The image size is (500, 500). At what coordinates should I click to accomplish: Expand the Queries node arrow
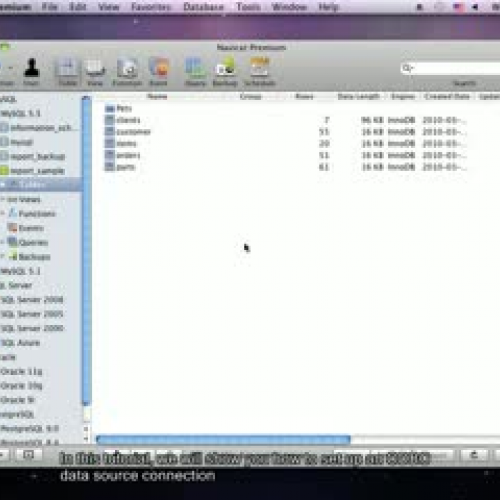(2, 242)
